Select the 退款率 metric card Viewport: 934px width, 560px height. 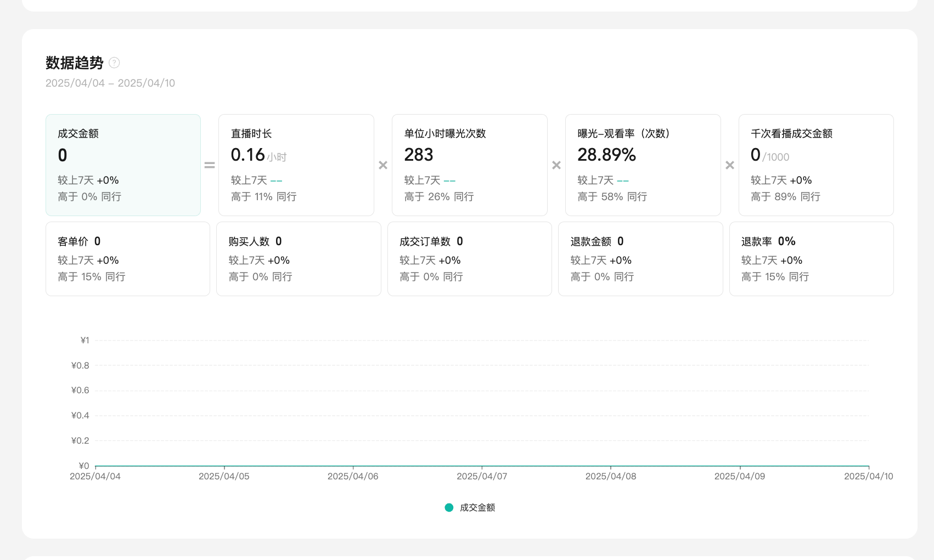coord(811,258)
